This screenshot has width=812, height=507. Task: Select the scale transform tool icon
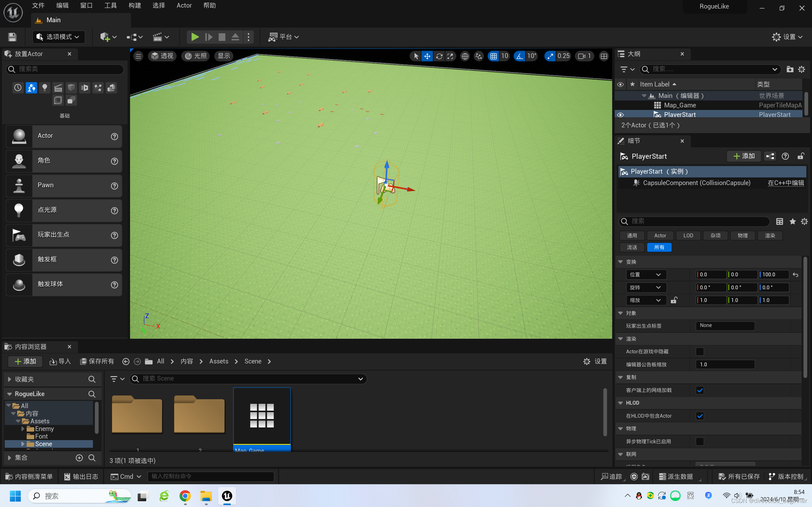click(450, 56)
